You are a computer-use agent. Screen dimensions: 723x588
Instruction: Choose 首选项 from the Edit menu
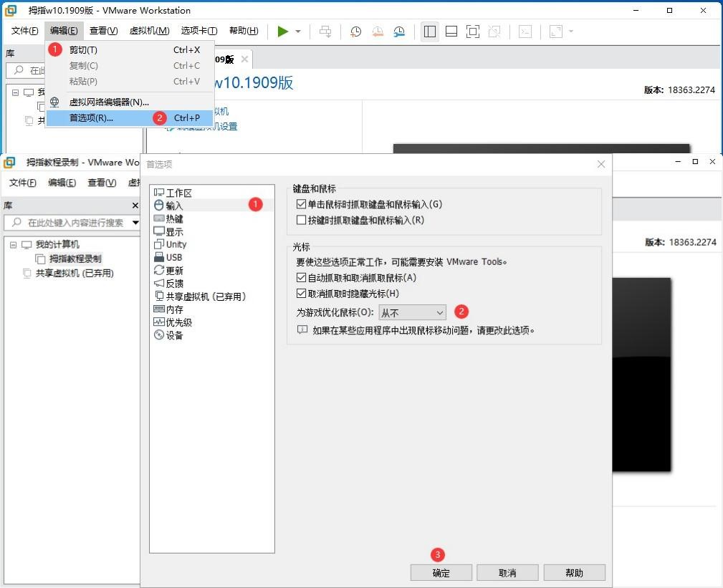91,118
